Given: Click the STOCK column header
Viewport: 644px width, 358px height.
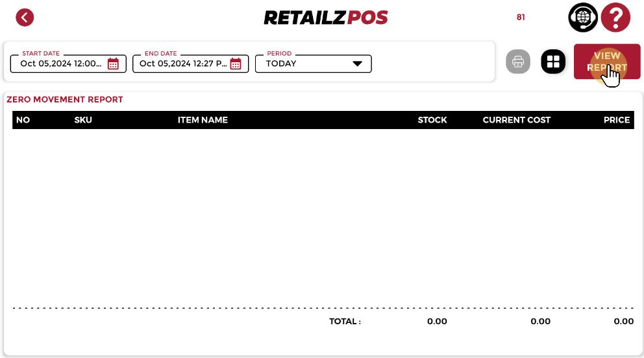Looking at the screenshot, I should [x=432, y=120].
